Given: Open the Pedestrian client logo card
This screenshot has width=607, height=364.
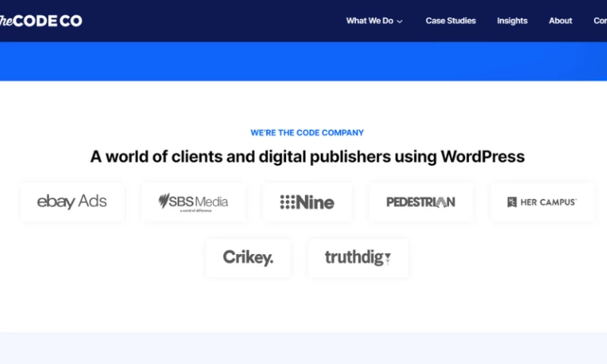Looking at the screenshot, I should click(x=420, y=202).
